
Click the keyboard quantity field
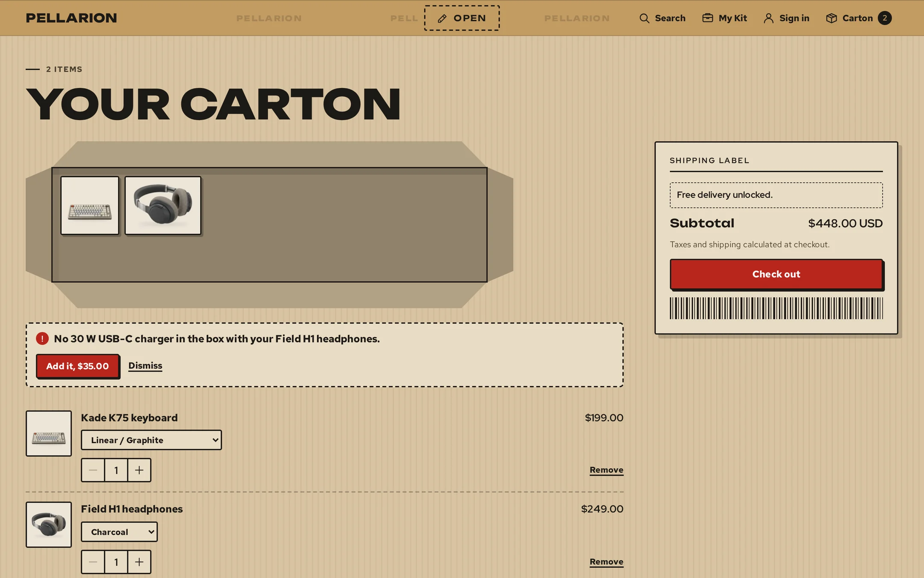coord(116,470)
